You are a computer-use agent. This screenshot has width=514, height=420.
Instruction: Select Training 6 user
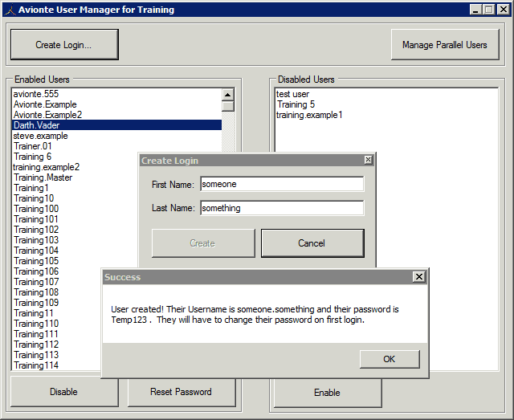[x=75, y=157]
